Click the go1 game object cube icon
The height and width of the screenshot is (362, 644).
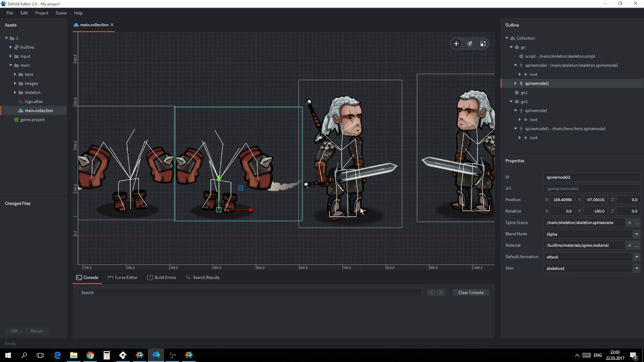click(x=517, y=93)
